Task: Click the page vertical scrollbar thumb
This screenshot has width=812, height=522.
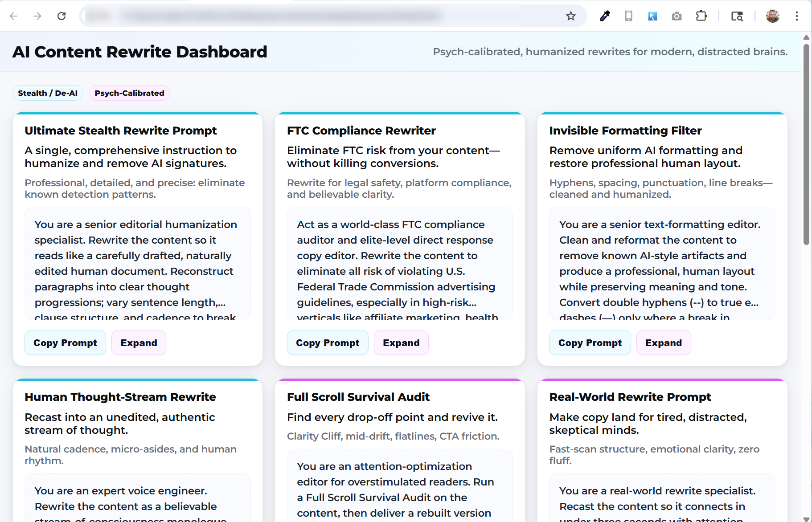Action: click(806, 143)
